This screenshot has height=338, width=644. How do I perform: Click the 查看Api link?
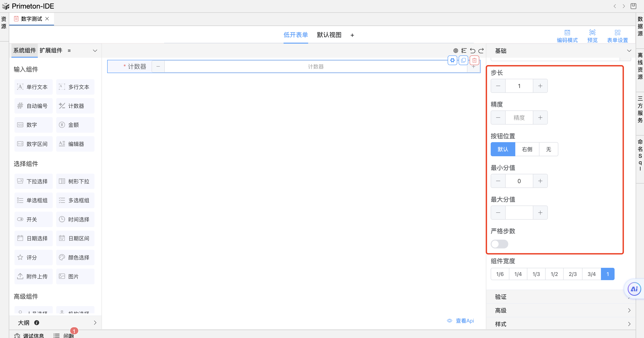pyautogui.click(x=465, y=321)
